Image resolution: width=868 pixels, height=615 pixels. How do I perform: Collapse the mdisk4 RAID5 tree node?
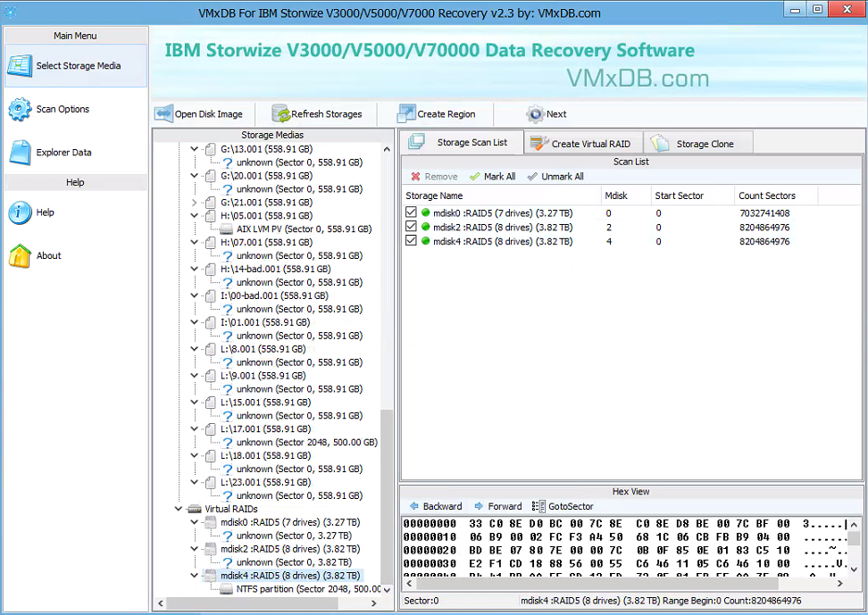coord(195,576)
